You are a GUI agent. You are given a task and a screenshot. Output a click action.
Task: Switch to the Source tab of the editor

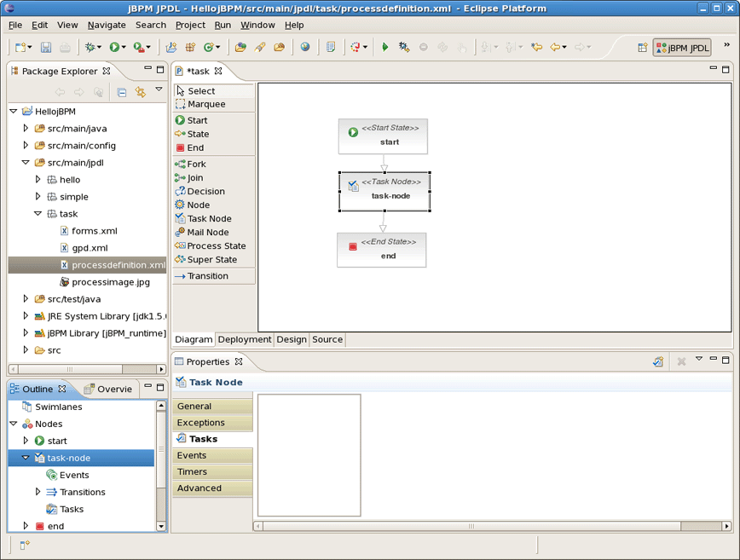(x=327, y=339)
